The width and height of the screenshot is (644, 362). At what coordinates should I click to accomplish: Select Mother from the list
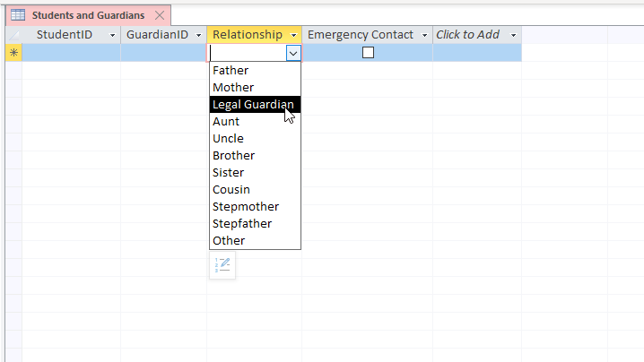click(255, 88)
